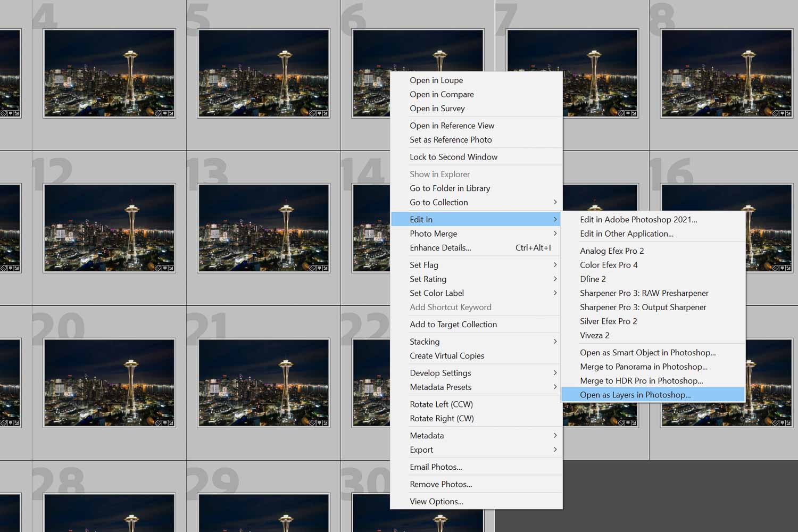Select Sharpener Pro 3: RAW Presharpener
The image size is (798, 532).
[653, 293]
